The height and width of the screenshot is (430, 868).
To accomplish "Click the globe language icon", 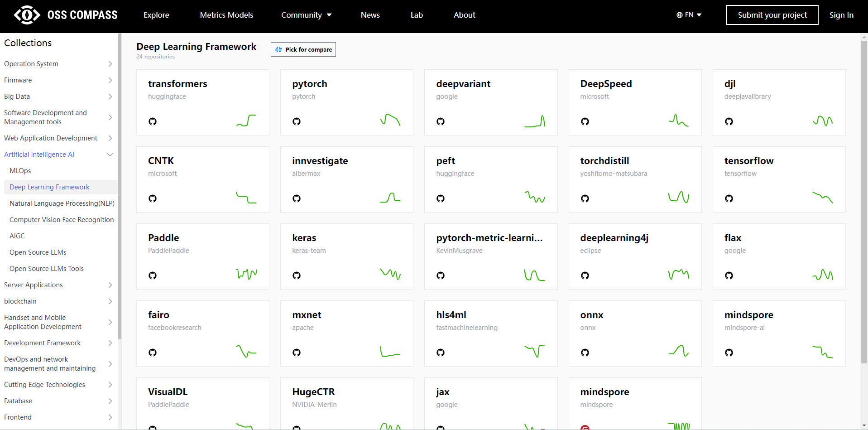I will [680, 15].
